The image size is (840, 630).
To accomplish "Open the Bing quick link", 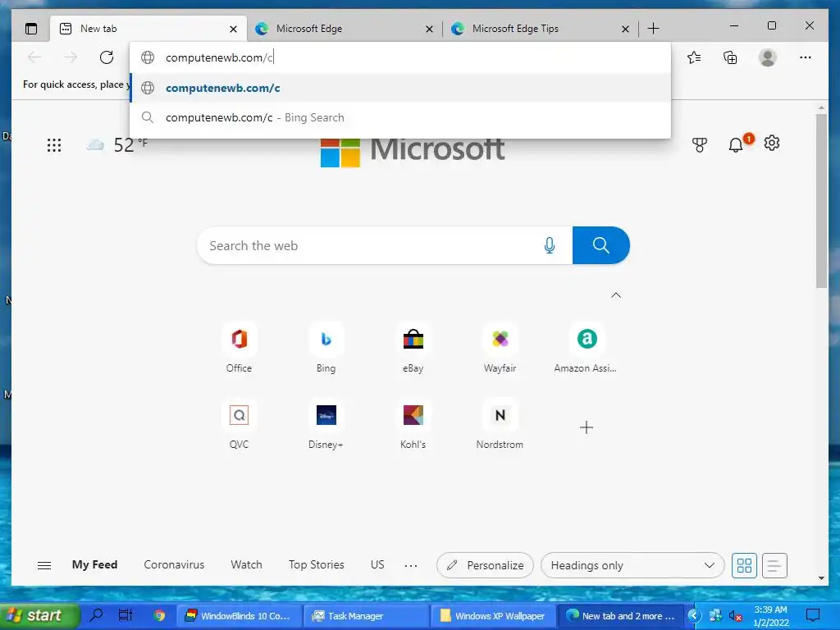I will [326, 348].
